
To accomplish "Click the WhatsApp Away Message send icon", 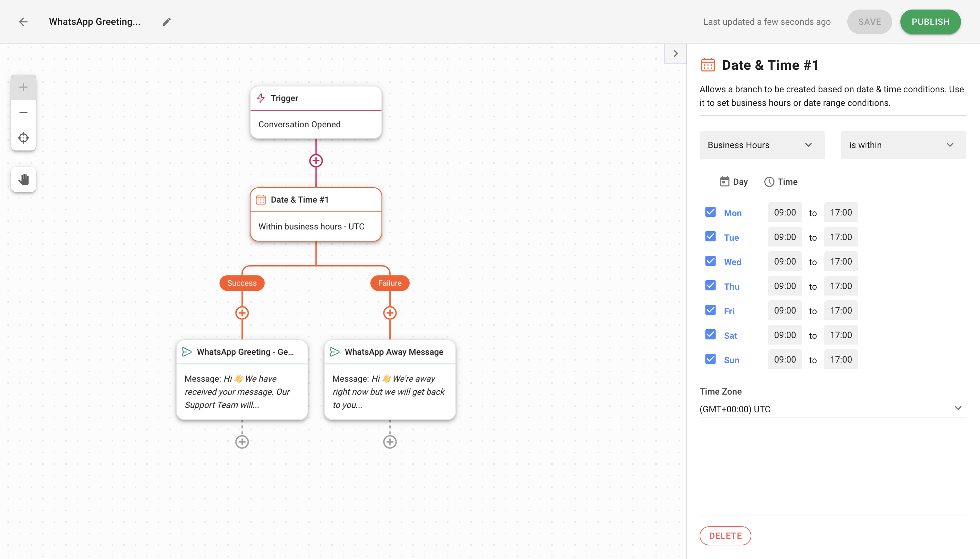I will pos(334,352).
